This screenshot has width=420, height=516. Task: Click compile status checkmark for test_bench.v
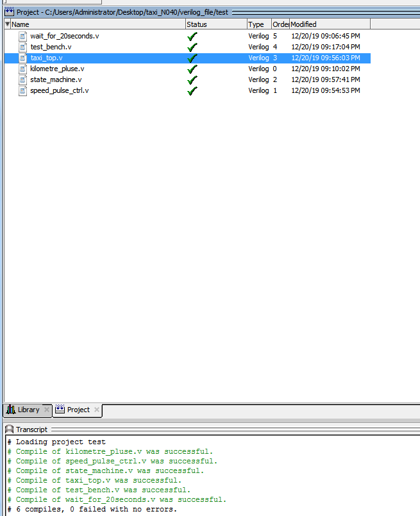pos(192,47)
